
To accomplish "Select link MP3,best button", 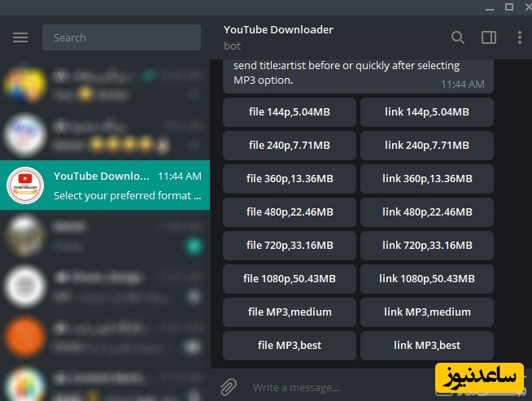I will pyautogui.click(x=427, y=346).
